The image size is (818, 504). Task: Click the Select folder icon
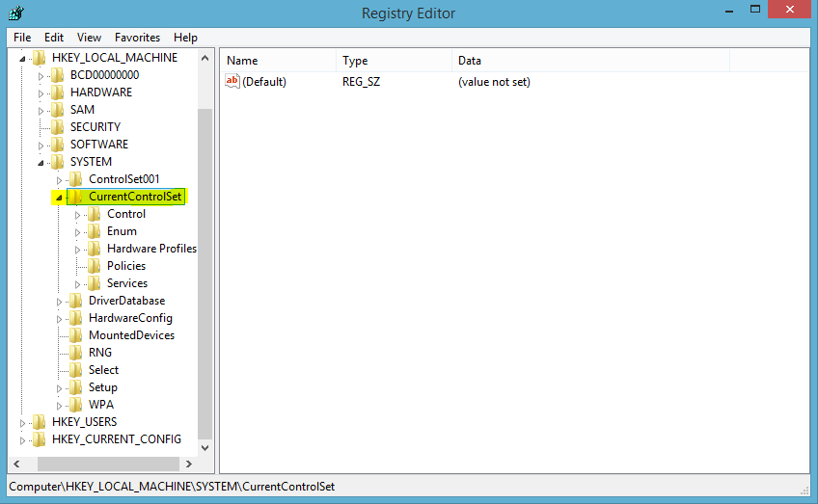pos(75,369)
